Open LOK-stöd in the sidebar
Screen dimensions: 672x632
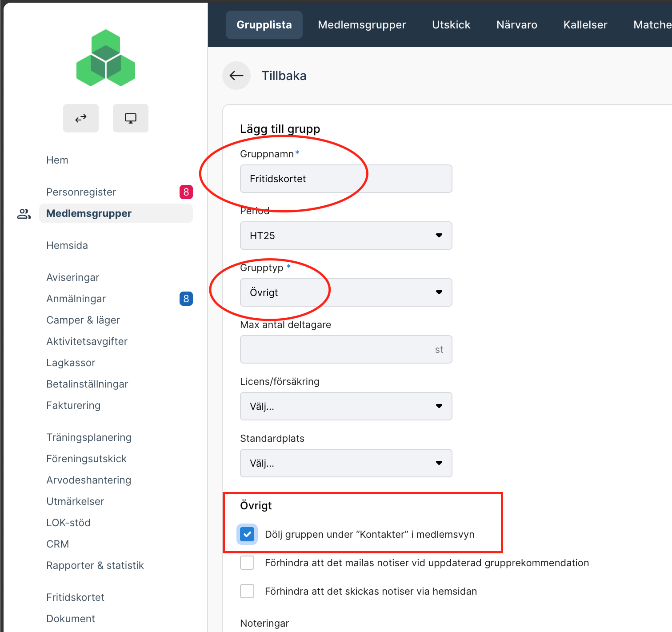click(68, 523)
